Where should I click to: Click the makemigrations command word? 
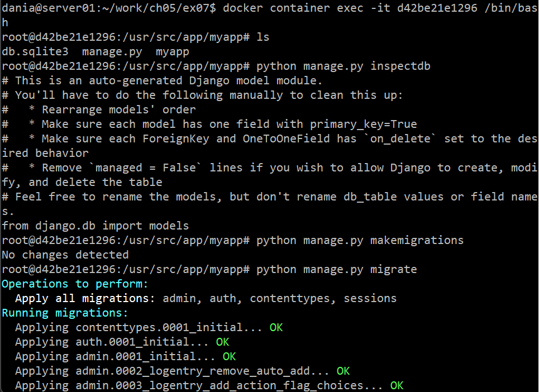click(417, 241)
